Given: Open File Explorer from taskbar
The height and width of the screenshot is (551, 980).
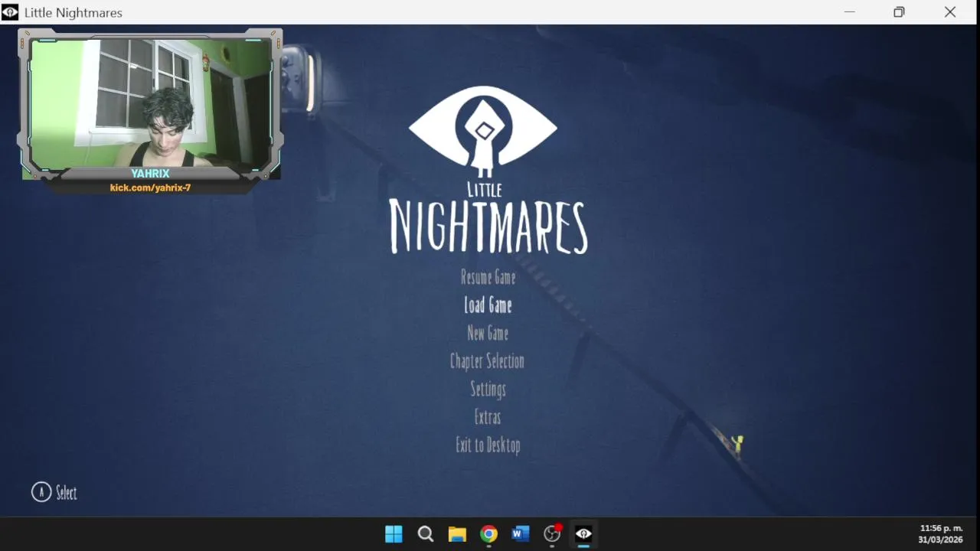Looking at the screenshot, I should click(457, 534).
